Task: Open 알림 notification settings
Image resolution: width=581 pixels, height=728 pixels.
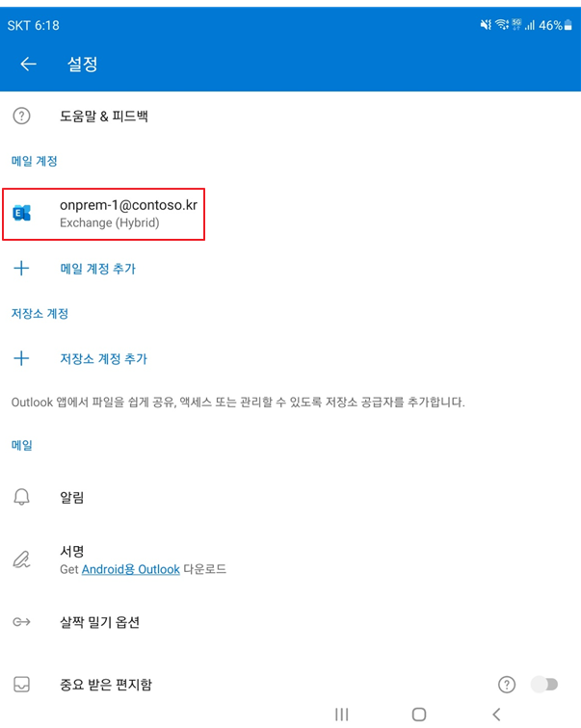Action: pos(290,497)
